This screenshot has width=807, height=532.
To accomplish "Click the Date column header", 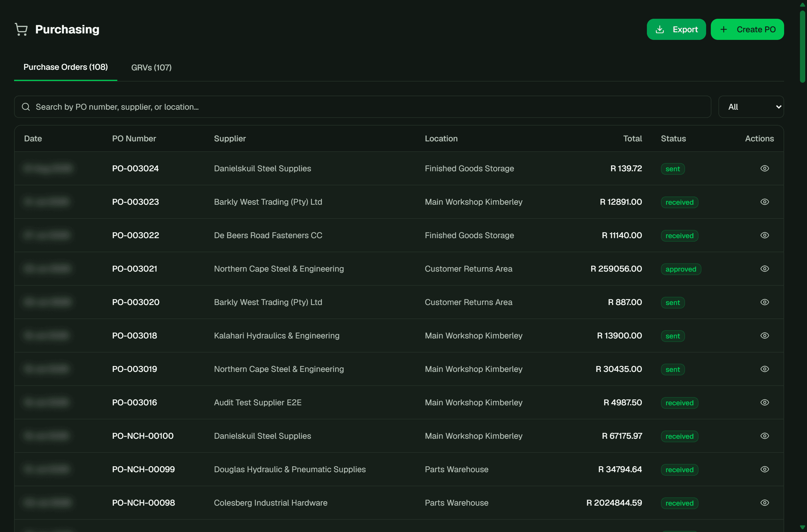I will (x=33, y=138).
